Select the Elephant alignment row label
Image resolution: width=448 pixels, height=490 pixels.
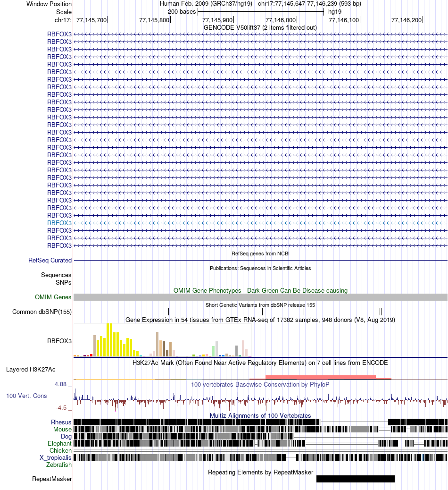tap(59, 443)
